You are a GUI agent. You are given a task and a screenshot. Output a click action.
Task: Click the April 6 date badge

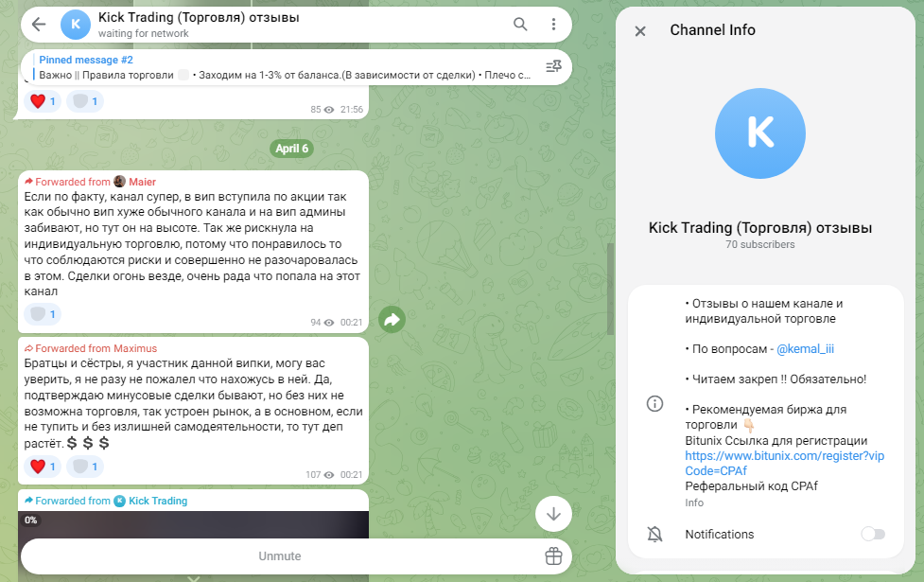tap(291, 149)
